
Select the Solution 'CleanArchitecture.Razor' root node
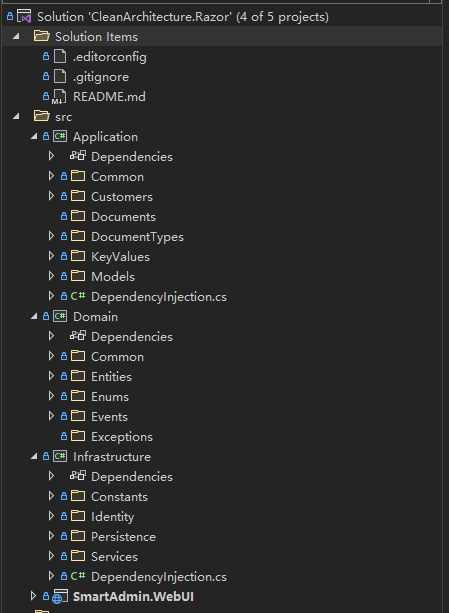click(x=182, y=17)
